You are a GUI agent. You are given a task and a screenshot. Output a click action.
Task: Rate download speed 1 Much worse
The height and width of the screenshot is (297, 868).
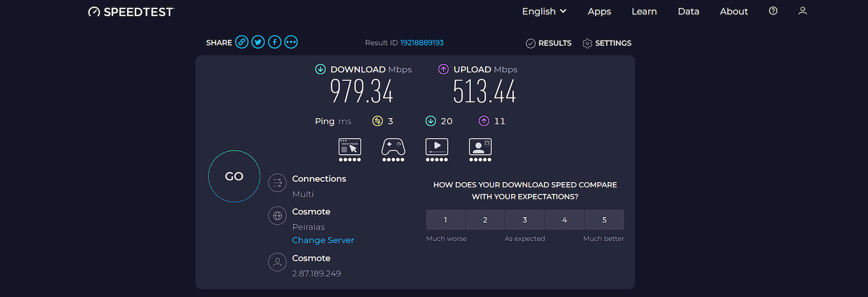tap(445, 220)
